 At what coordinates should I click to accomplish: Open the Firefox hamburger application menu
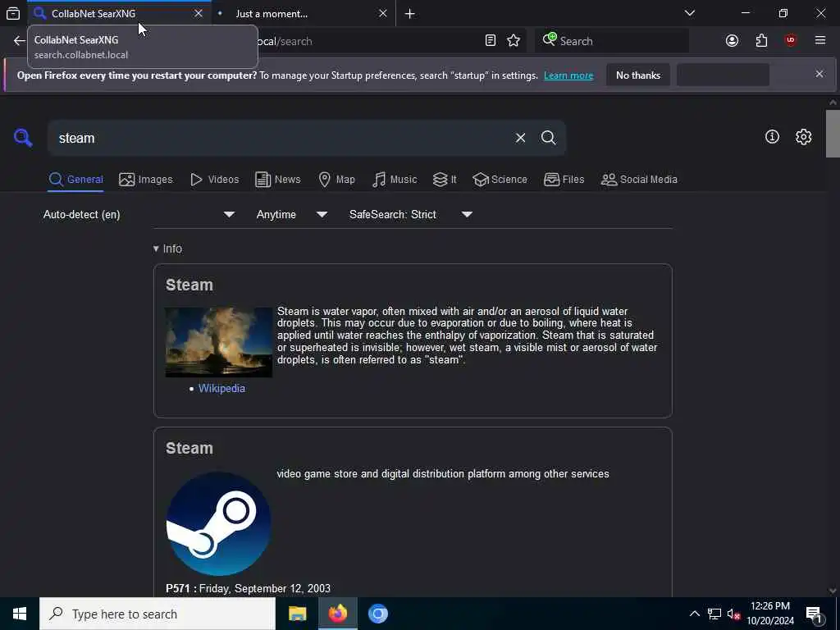pos(820,41)
